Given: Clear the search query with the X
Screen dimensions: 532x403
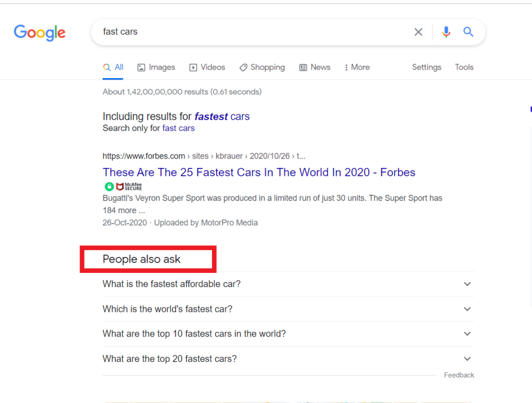Looking at the screenshot, I should click(418, 32).
